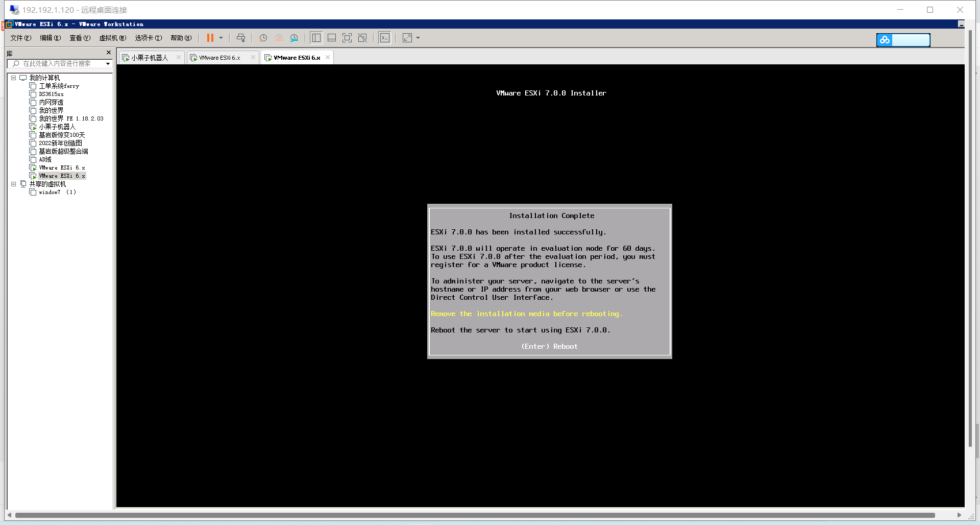The width and height of the screenshot is (980, 525).
Task: Open the 选项卡(T) menu
Action: [149, 38]
